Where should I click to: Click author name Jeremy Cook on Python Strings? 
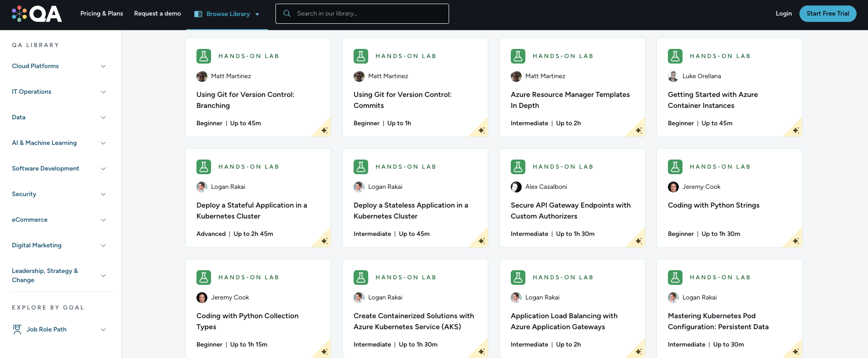point(701,187)
